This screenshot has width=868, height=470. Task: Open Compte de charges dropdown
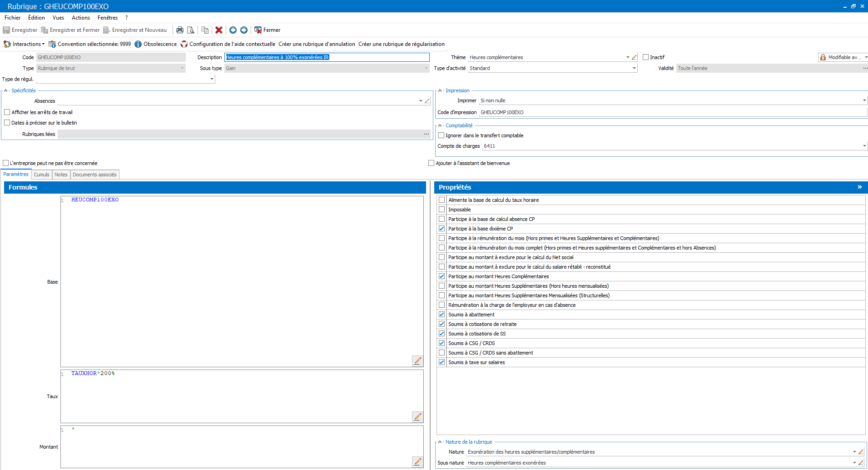pos(864,146)
